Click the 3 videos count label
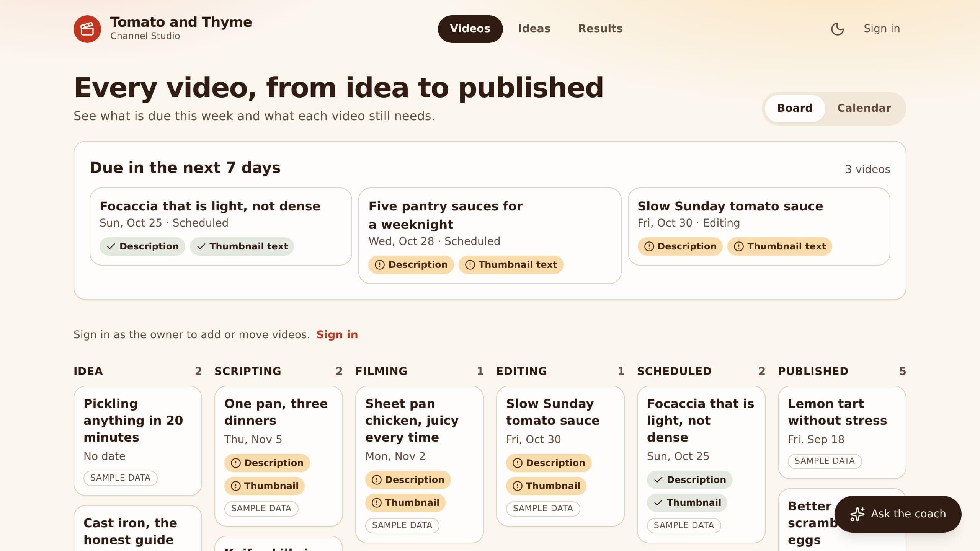 click(x=867, y=169)
